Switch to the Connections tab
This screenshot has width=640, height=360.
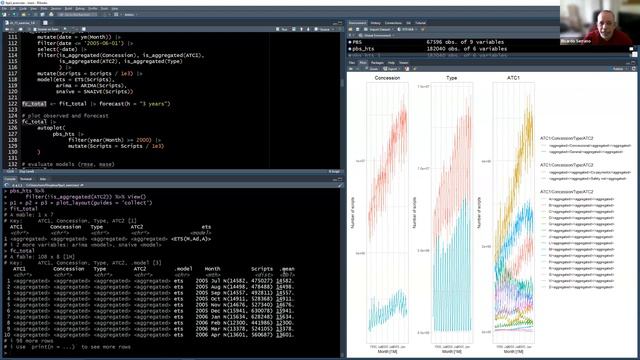coord(393,23)
